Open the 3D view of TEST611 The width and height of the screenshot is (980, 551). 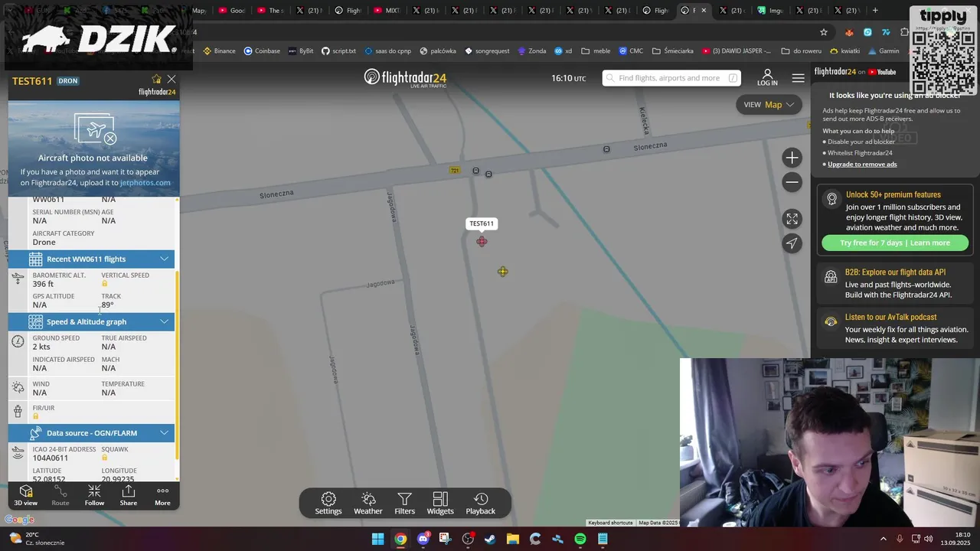[x=25, y=495]
